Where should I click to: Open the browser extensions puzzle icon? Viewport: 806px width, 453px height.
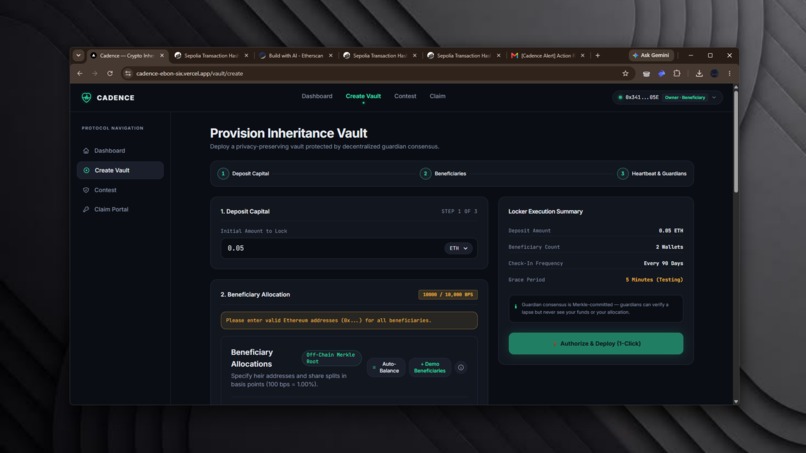click(677, 74)
